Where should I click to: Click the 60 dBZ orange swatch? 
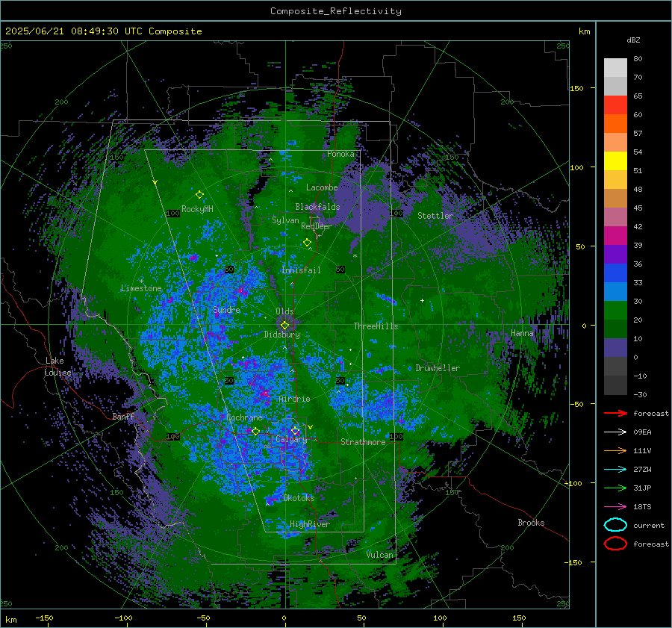(615, 123)
